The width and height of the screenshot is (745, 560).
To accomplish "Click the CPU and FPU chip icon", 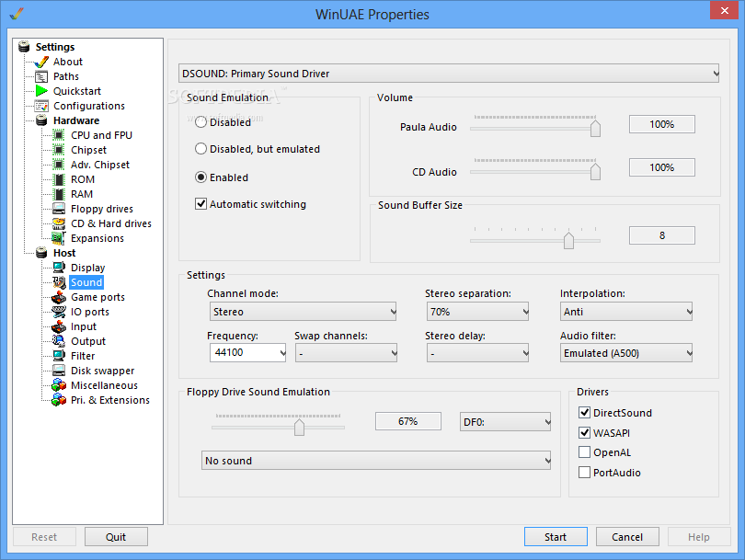I will (59, 135).
